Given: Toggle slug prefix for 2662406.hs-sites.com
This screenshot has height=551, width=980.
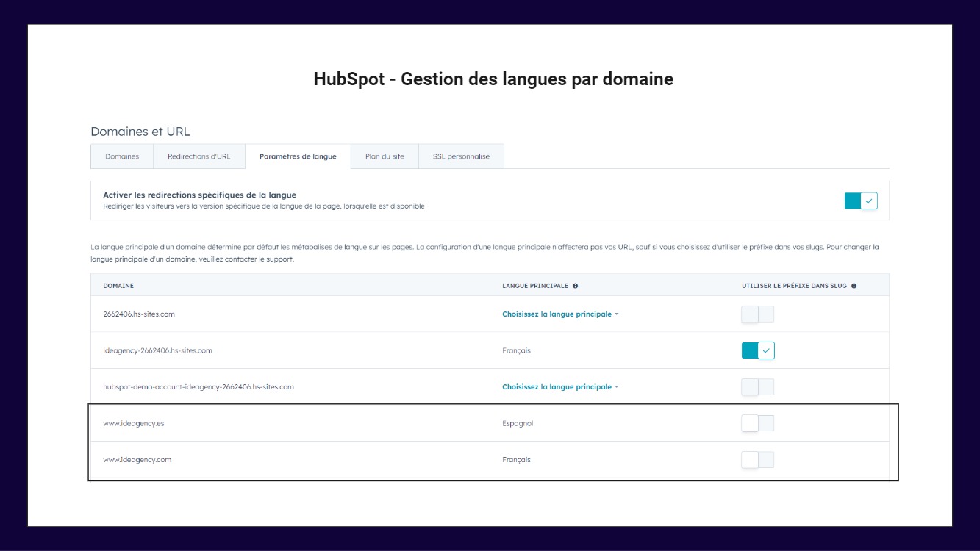Looking at the screenshot, I should pos(758,314).
